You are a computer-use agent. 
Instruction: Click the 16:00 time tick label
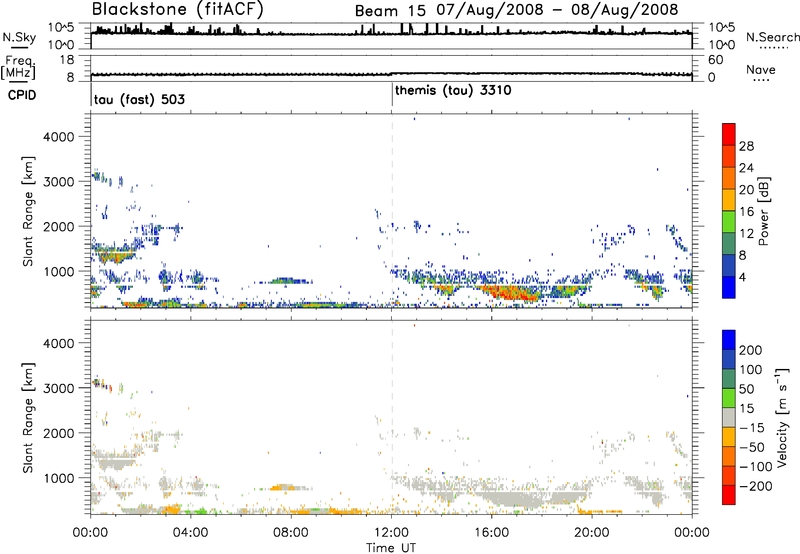tap(491, 533)
